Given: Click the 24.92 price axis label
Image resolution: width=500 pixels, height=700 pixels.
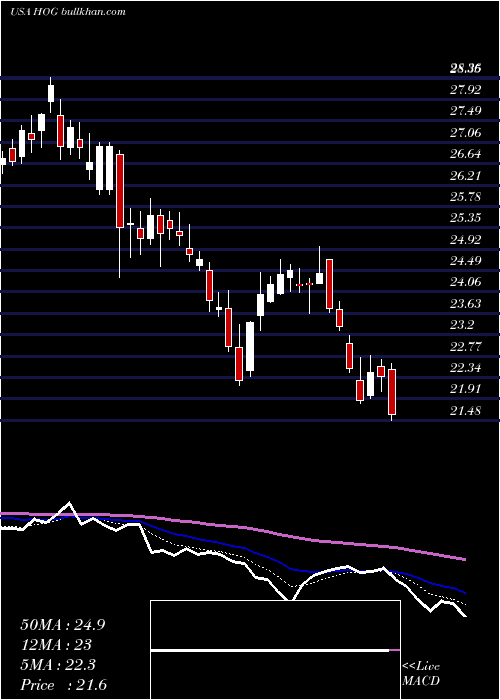Looking at the screenshot, I should (466, 240).
